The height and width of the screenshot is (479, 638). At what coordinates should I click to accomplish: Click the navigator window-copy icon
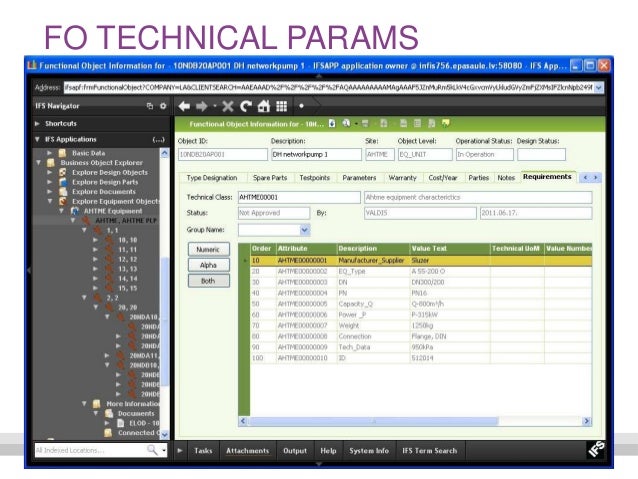click(150, 106)
